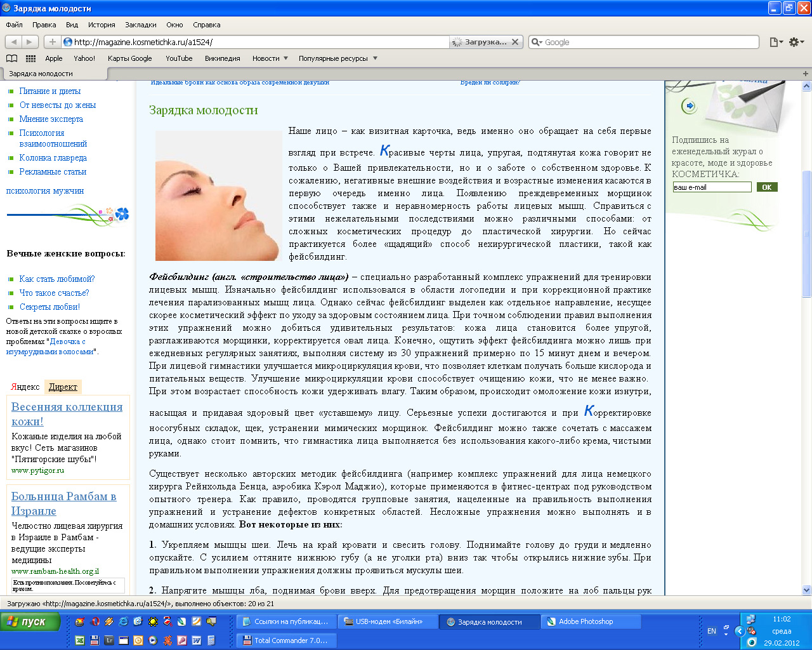
Task: Switch to Adobe Photoshop taskbar button
Action: 591,621
